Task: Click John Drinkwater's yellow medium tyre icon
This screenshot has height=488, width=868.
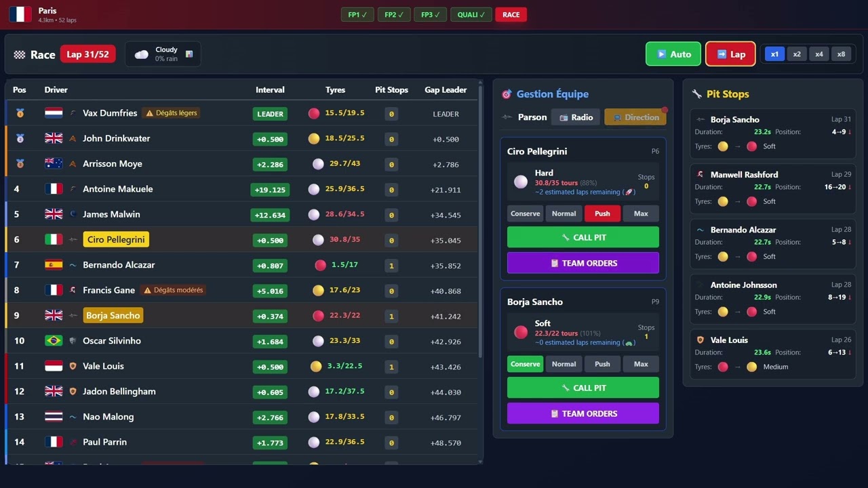Action: 313,139
